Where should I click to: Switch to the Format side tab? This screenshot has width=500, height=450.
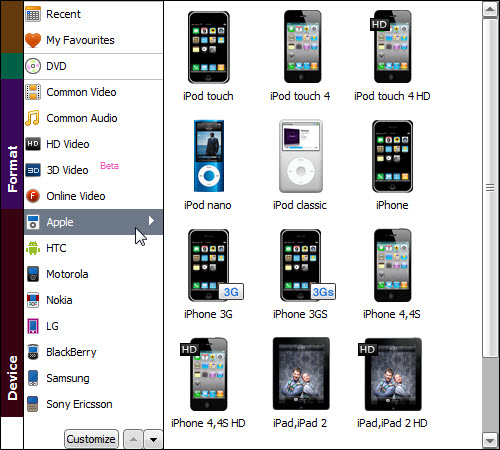tap(12, 144)
